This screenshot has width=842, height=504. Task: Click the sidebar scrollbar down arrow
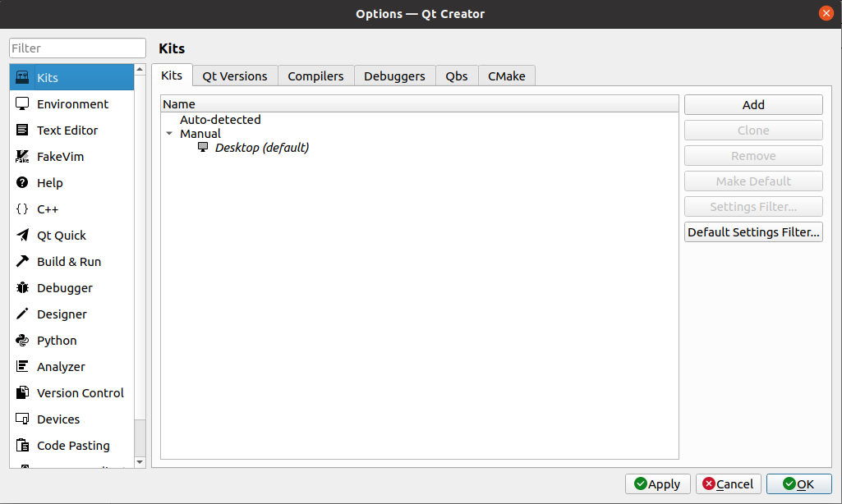[x=140, y=462]
